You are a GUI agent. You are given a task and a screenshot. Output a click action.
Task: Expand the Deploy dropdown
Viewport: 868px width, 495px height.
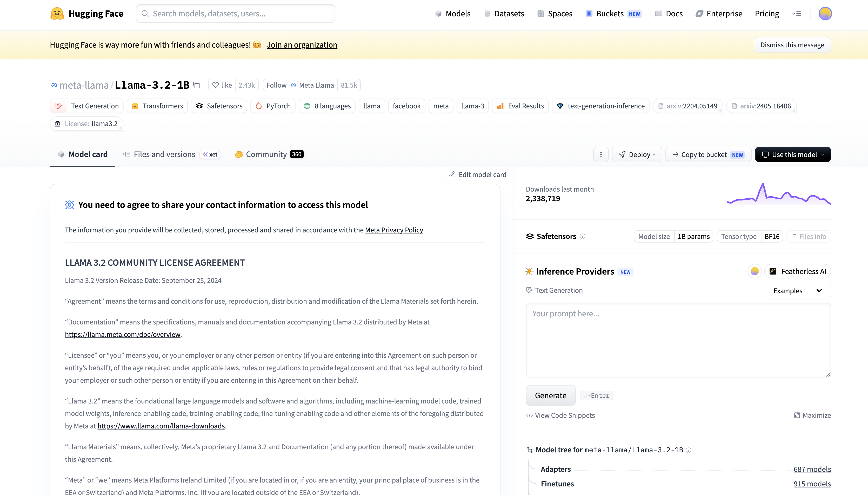tap(637, 154)
